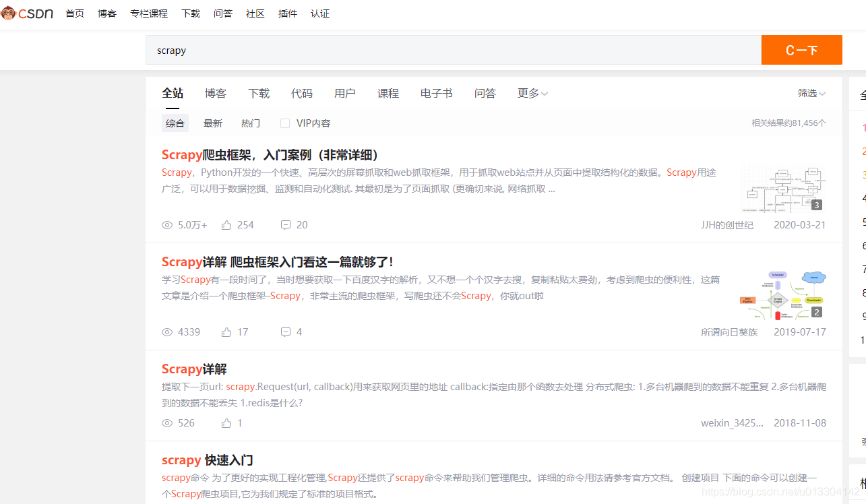This screenshot has width=866, height=504.
Task: Open the 筛选 filter dropdown
Action: pos(811,94)
